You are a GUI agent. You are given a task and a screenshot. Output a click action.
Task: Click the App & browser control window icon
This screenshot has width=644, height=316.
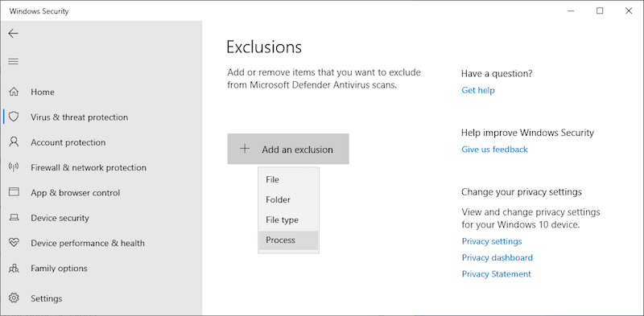click(x=14, y=192)
